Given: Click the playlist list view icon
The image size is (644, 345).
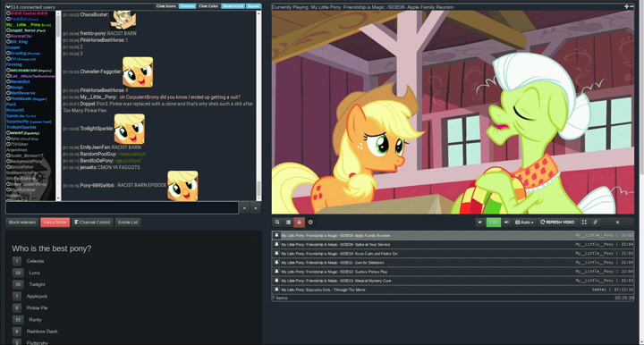Looking at the screenshot, I should pyautogui.click(x=288, y=222).
